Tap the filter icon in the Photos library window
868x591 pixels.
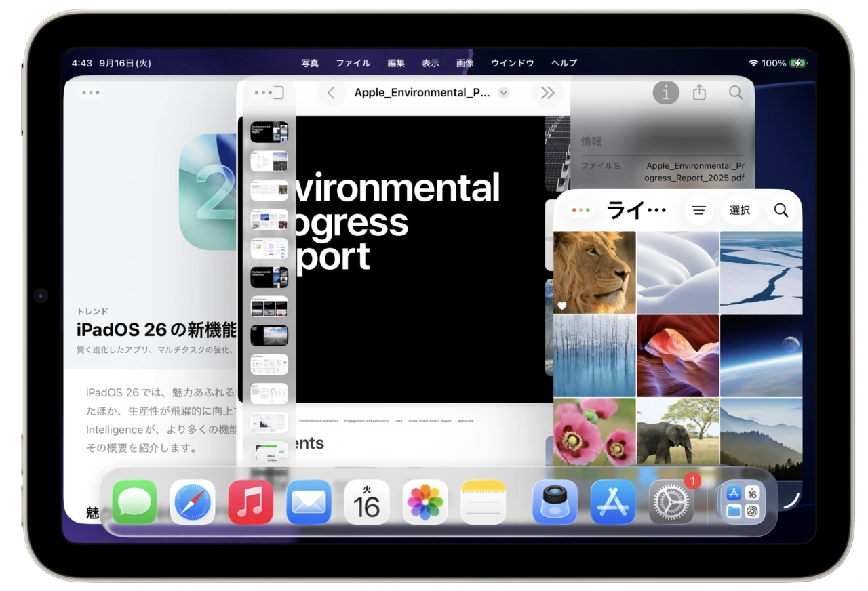698,210
